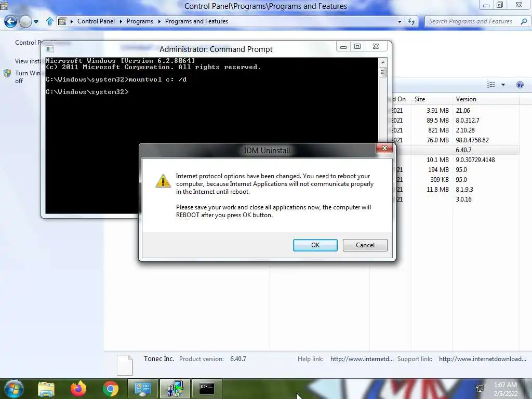Image resolution: width=532 pixels, height=399 pixels.
Task: Click Command Prompt scrollbar thumb
Action: click(x=383, y=72)
